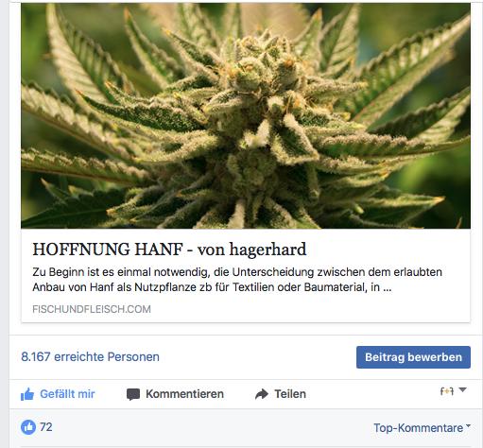This screenshot has width=483, height=448.
Task: Open the HOFFNUNG HANF headline link
Action: tap(169, 250)
